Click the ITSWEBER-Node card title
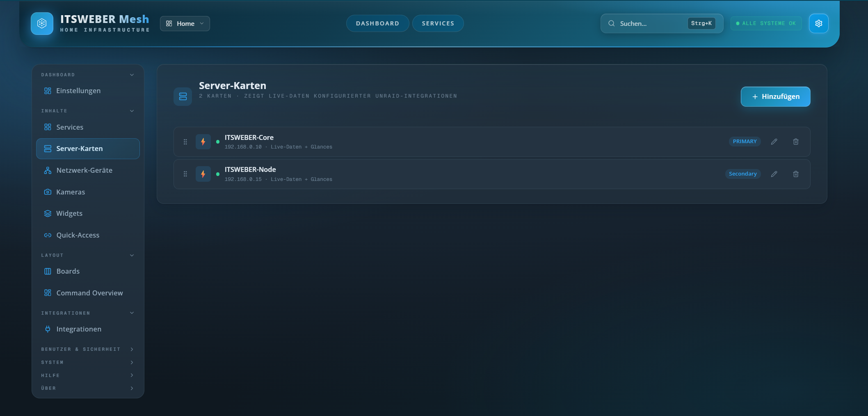 click(250, 169)
